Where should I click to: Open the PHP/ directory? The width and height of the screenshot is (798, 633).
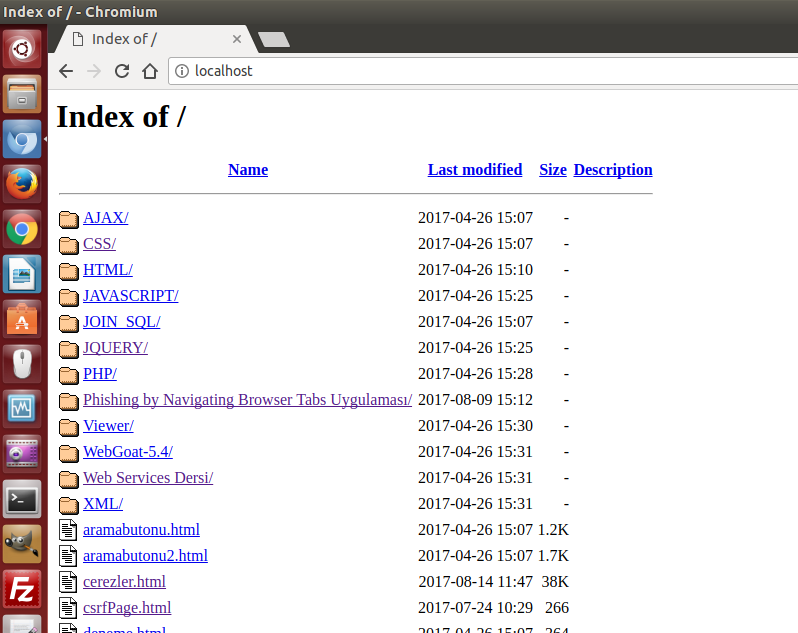coord(100,373)
